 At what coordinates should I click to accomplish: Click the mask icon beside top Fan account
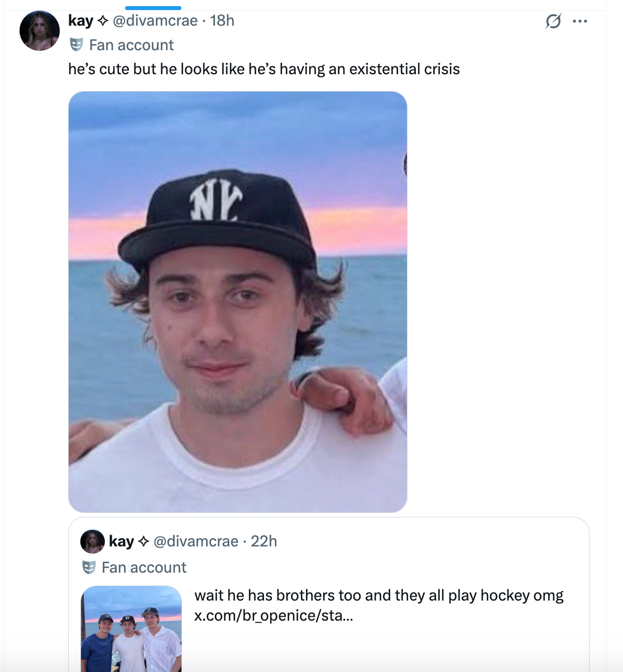(x=76, y=45)
